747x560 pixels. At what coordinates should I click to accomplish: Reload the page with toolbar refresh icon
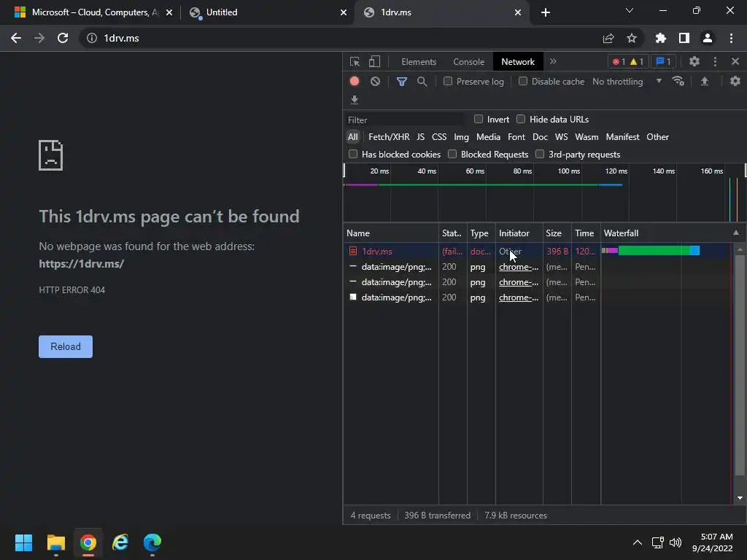point(63,38)
